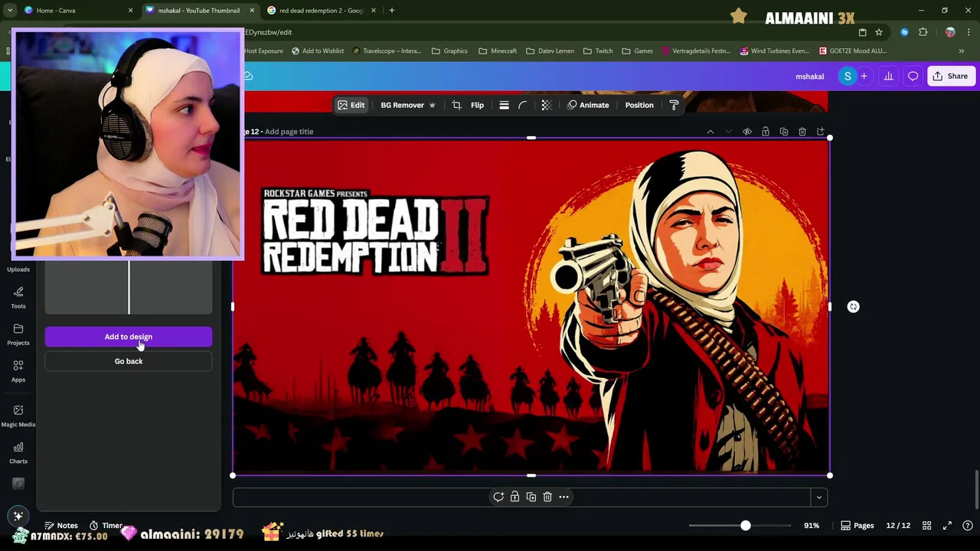The image size is (980, 551).
Task: Click the Go back button
Action: tap(129, 361)
